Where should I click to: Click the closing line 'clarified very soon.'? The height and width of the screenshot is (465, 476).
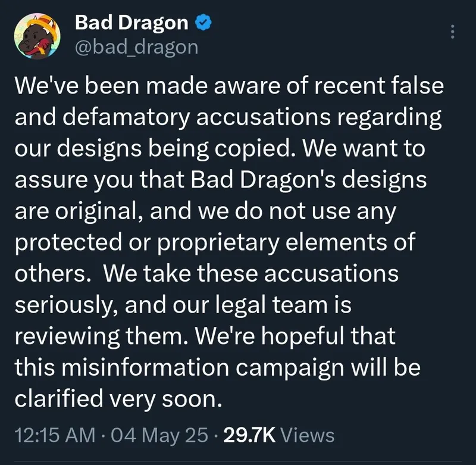(118, 399)
